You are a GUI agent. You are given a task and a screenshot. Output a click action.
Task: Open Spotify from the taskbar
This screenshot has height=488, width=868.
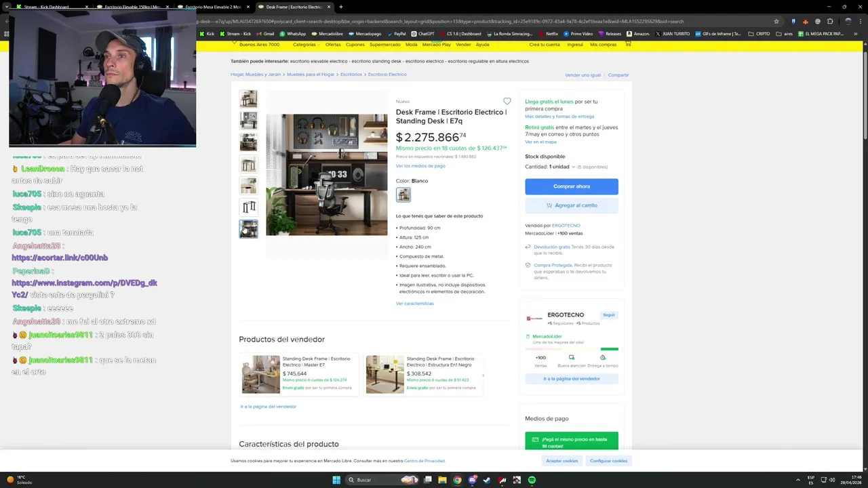pyautogui.click(x=532, y=480)
